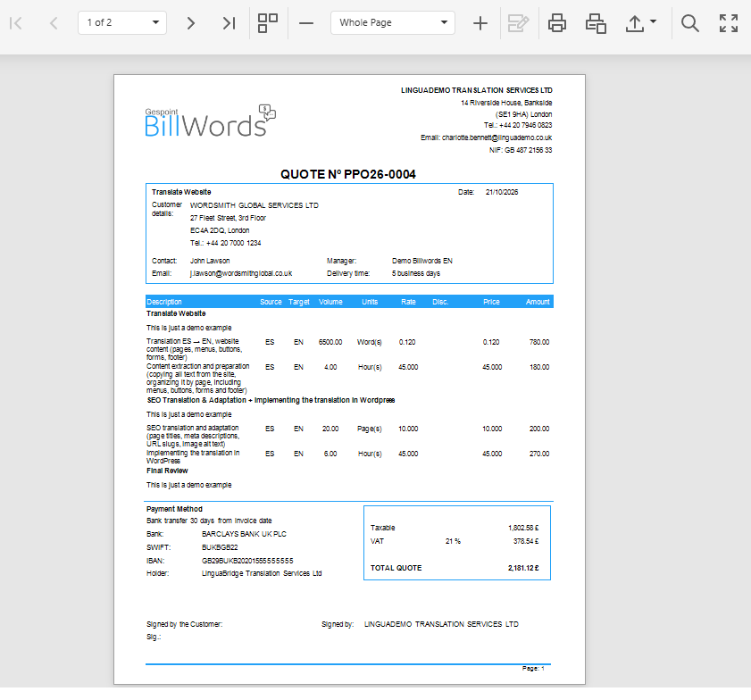Click the 'Volume' column header
This screenshot has height=700, width=751.
tap(330, 302)
